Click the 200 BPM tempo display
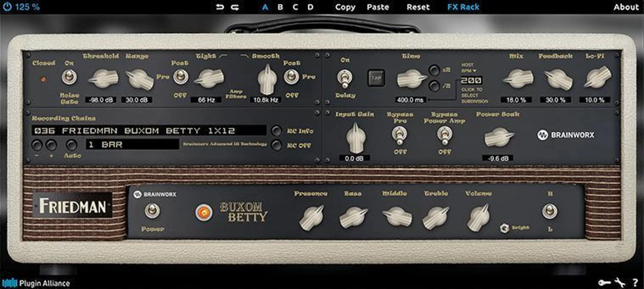Image resolution: width=644 pixels, height=289 pixels. point(471,80)
